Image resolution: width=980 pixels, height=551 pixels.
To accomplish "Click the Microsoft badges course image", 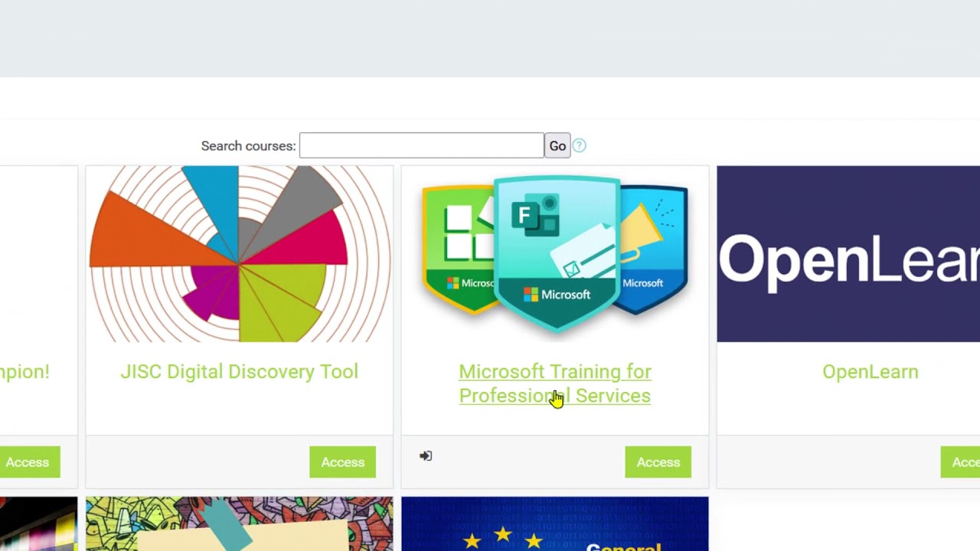I will 555,254.
